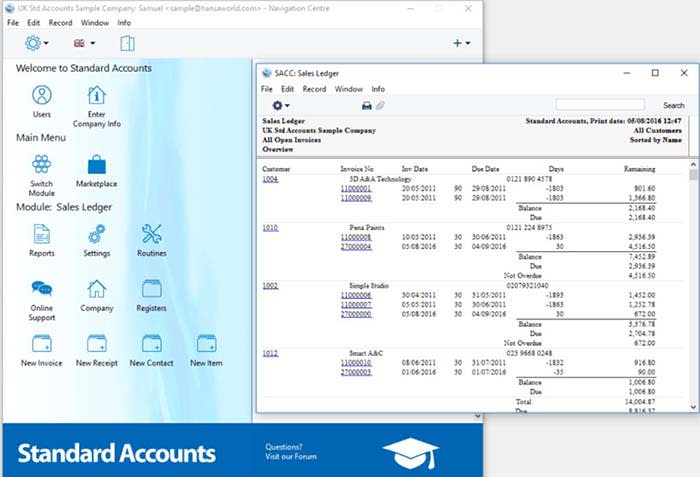Screen dimensions: 700x477
Task: Click Enter Company Info icon
Action: coord(96,96)
